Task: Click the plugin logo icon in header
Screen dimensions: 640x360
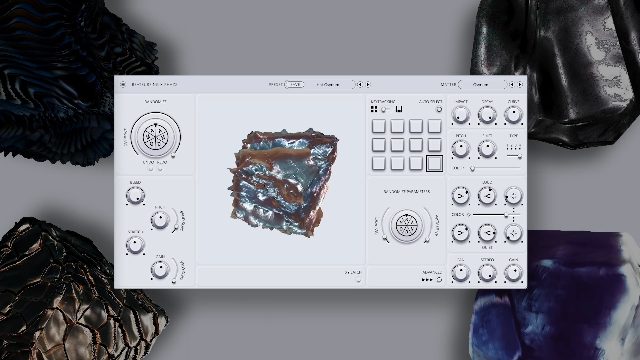Action: click(123, 84)
